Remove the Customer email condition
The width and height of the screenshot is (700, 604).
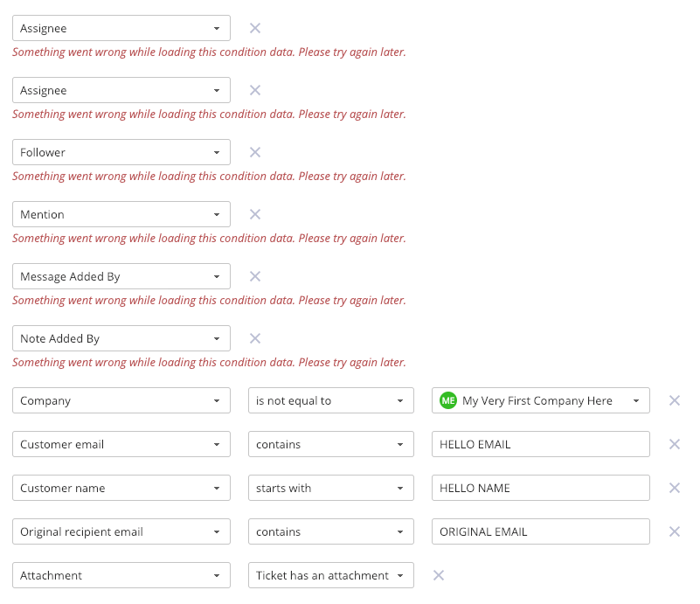[x=675, y=444]
